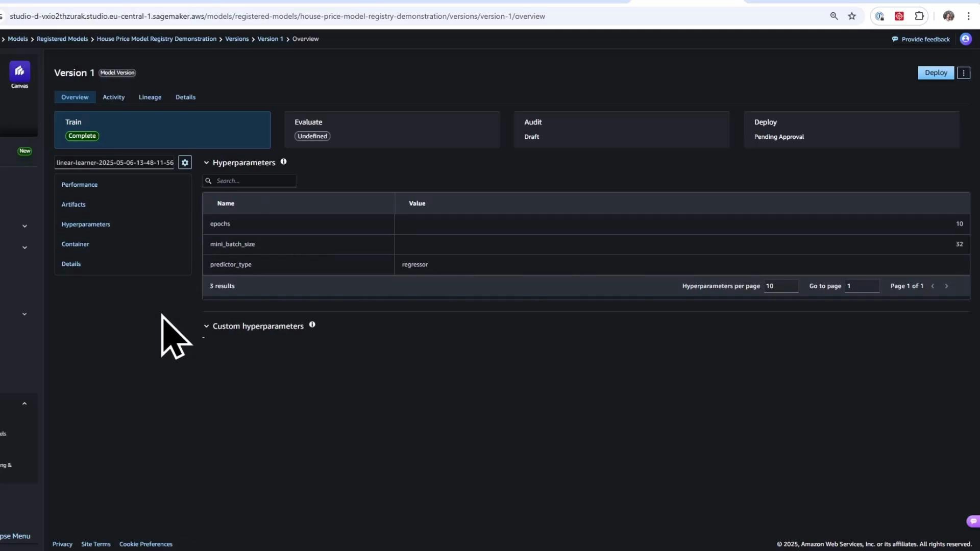This screenshot has height=551, width=980.
Task: Click the Provide feedback speech icon
Action: coord(895,39)
